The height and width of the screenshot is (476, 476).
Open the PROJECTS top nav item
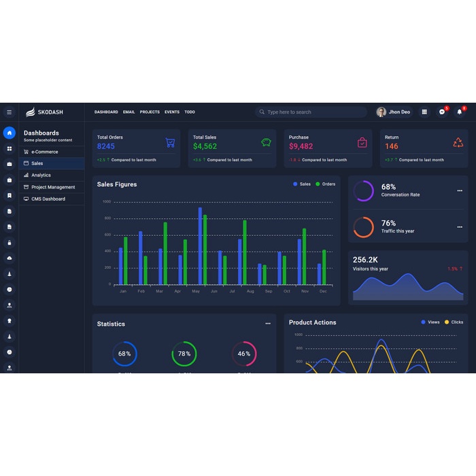(150, 112)
